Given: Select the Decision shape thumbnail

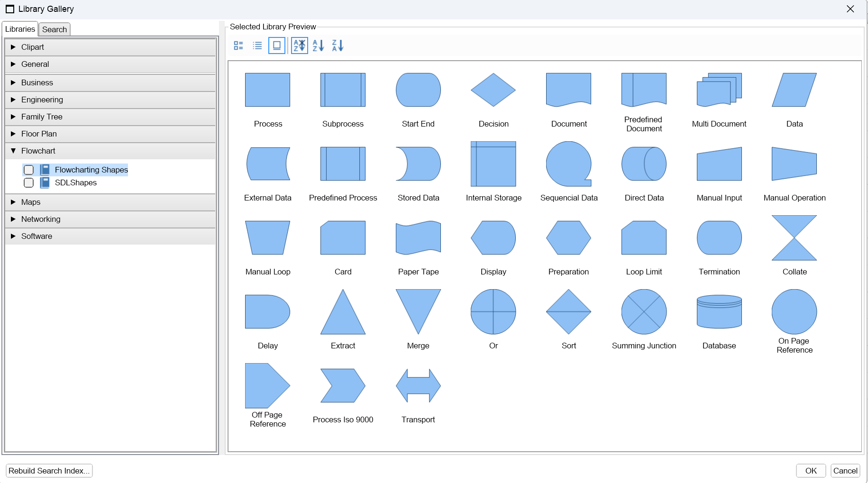Looking at the screenshot, I should (x=493, y=90).
